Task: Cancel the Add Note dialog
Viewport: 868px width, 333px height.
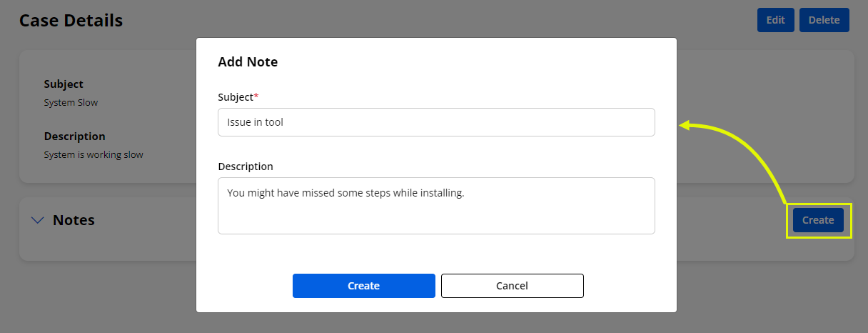Action: point(512,286)
